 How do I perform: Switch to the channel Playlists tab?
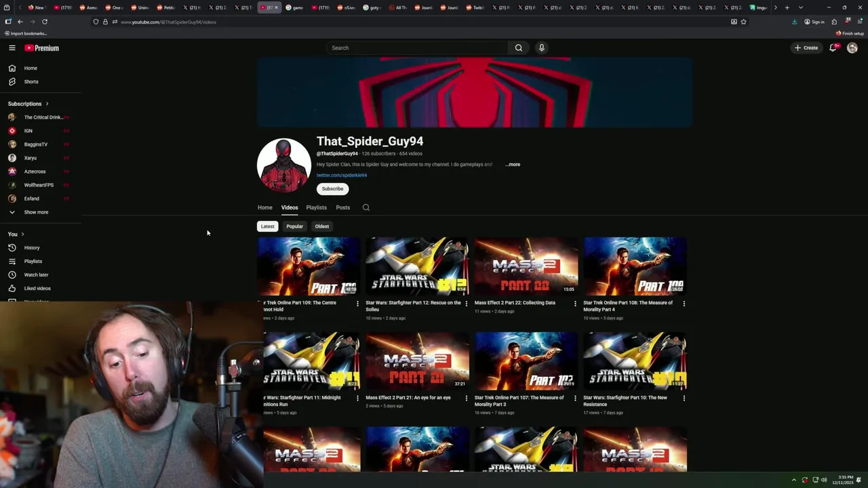pos(316,207)
